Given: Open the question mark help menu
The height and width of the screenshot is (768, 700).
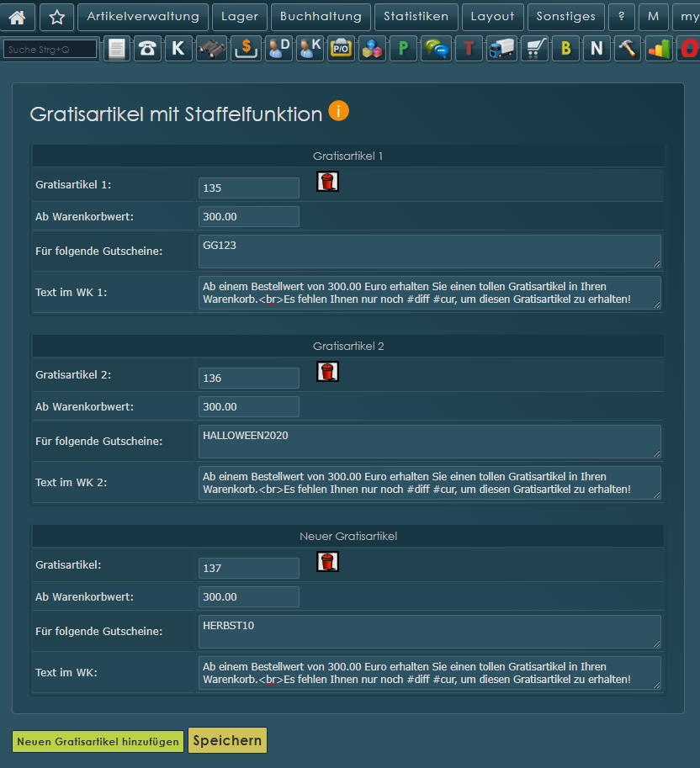Looking at the screenshot, I should [622, 17].
